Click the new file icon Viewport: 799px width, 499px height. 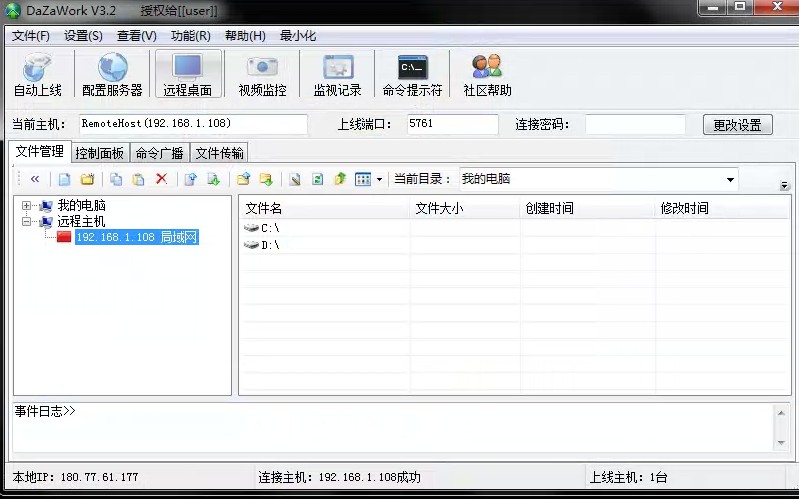coord(64,179)
